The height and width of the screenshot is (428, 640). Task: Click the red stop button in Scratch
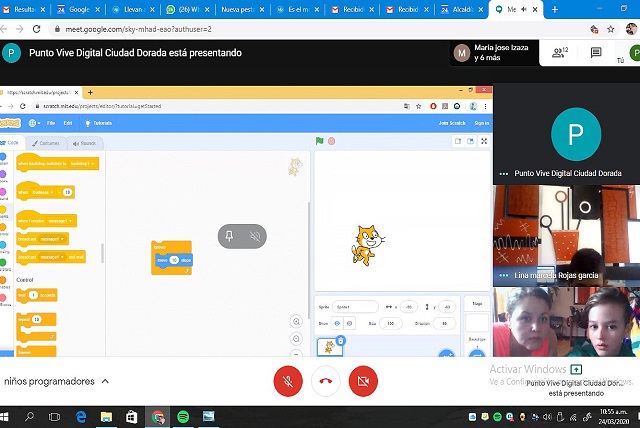tap(331, 141)
